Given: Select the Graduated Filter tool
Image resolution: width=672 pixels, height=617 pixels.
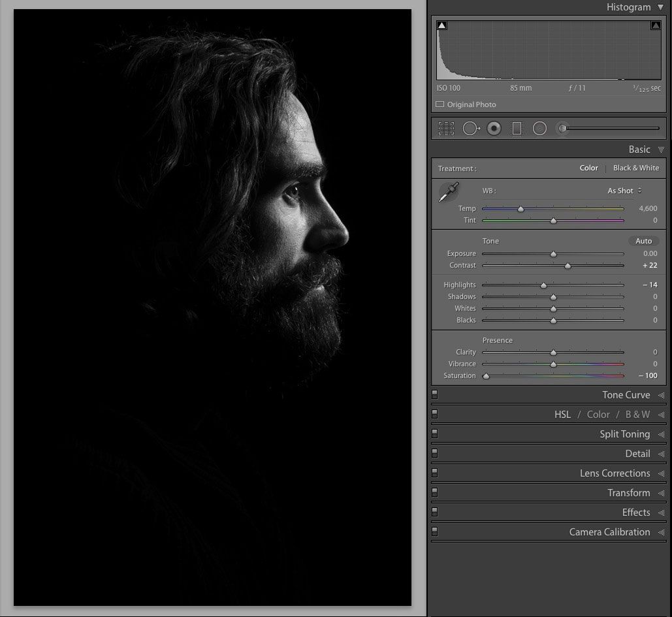Looking at the screenshot, I should click(x=517, y=128).
